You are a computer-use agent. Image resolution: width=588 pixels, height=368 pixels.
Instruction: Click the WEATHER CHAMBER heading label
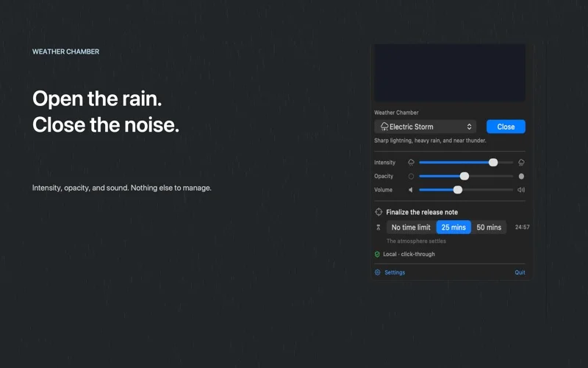pos(65,52)
